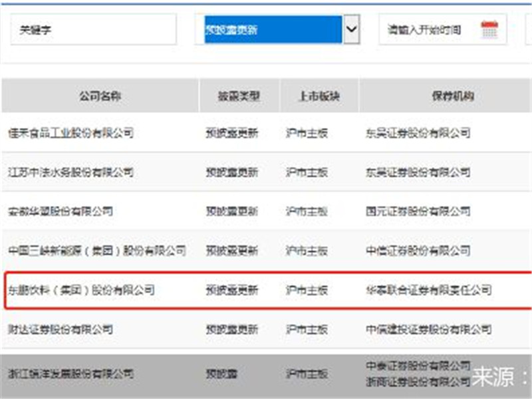Click 东吴证券 sponsor in 江苏中法水务 row

418,172
